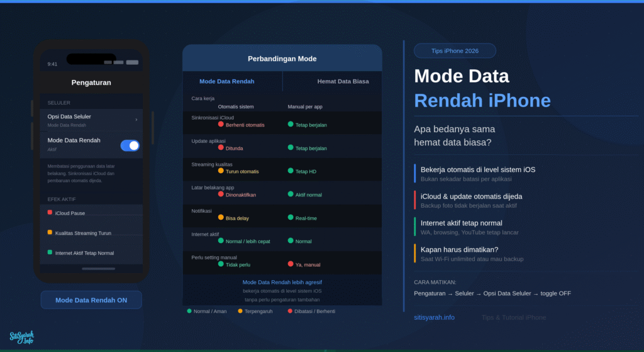644x352 pixels.
Task: Click orange dot next to Bisa delay
Action: coord(221,217)
